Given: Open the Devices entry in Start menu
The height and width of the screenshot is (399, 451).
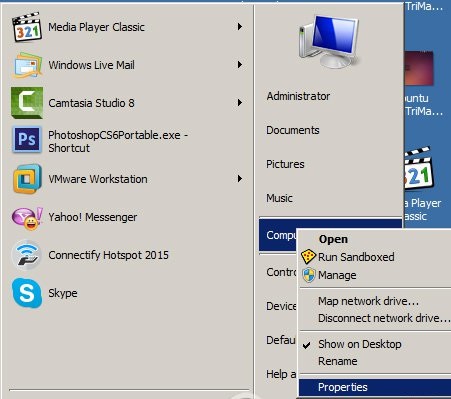Looking at the screenshot, I should point(281,306).
